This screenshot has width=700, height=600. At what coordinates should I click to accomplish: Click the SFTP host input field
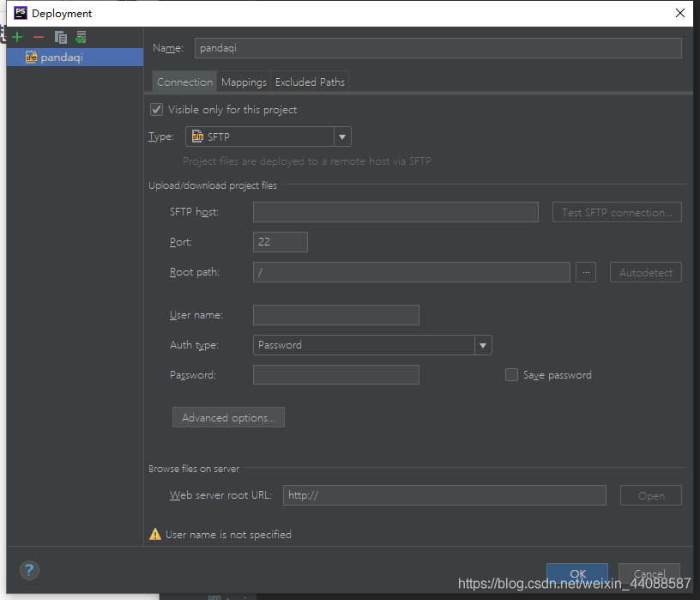tap(395, 212)
